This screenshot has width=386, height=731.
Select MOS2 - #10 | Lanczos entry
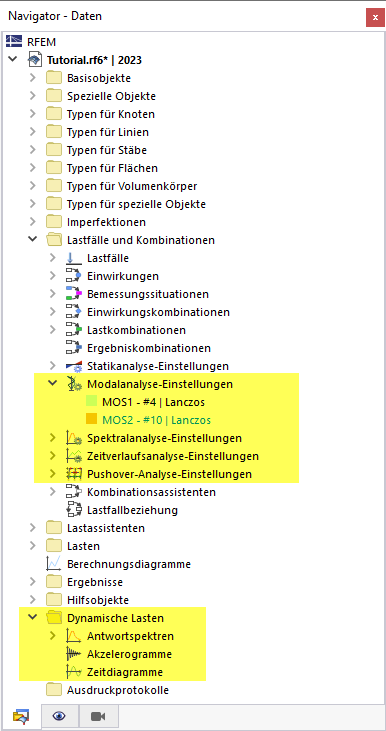[156, 420]
